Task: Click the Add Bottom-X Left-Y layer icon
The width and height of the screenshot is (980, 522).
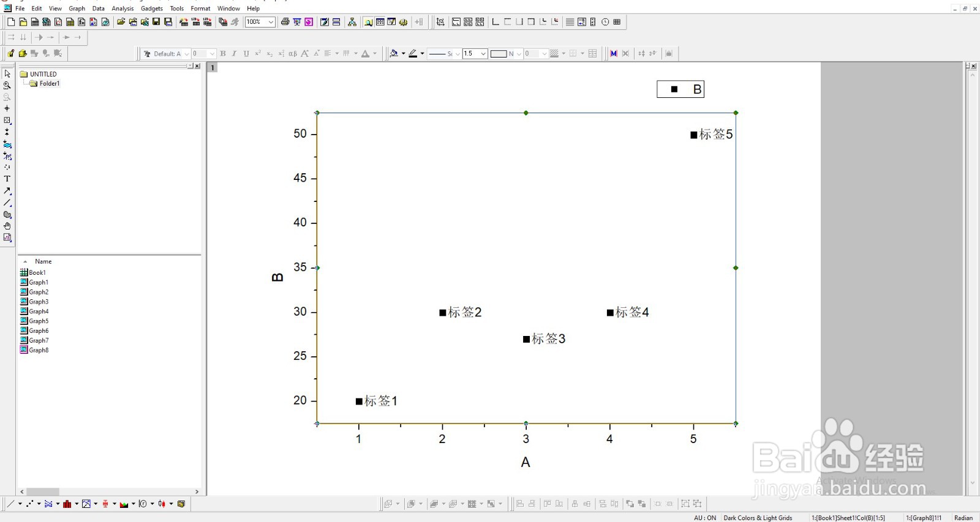Action: (496, 22)
